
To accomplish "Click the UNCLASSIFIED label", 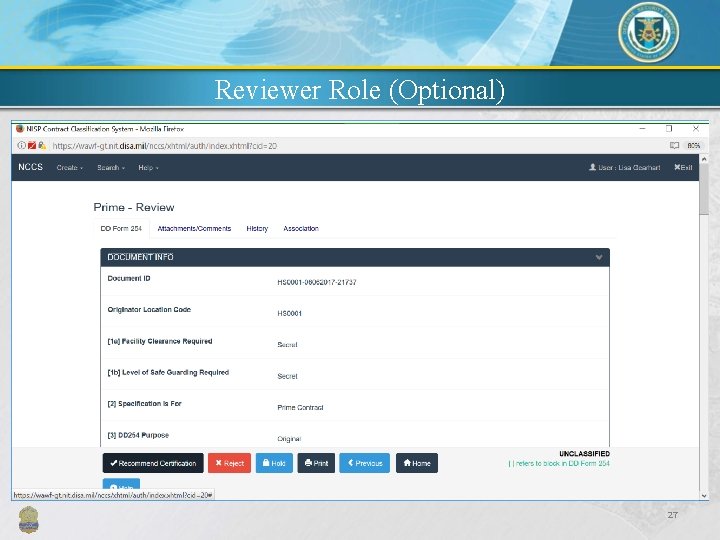I will (x=584, y=453).
